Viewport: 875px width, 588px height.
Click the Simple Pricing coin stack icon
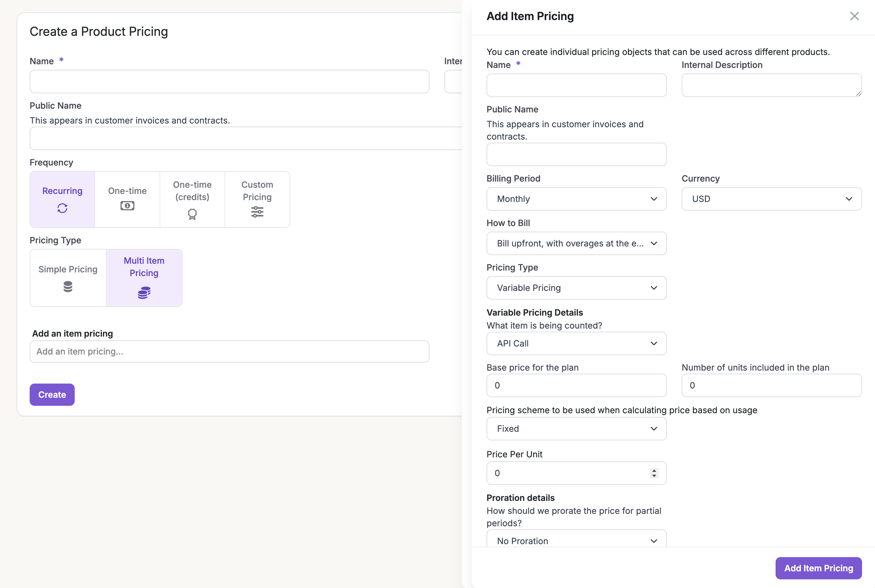[x=68, y=287]
